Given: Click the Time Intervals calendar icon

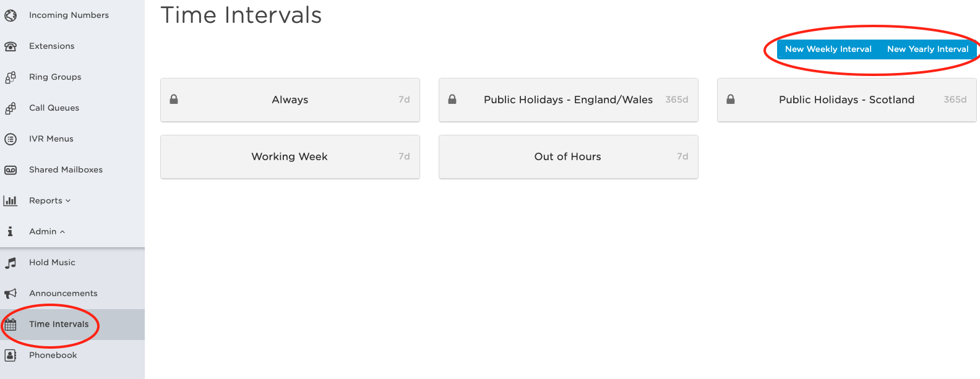Looking at the screenshot, I should [x=11, y=324].
